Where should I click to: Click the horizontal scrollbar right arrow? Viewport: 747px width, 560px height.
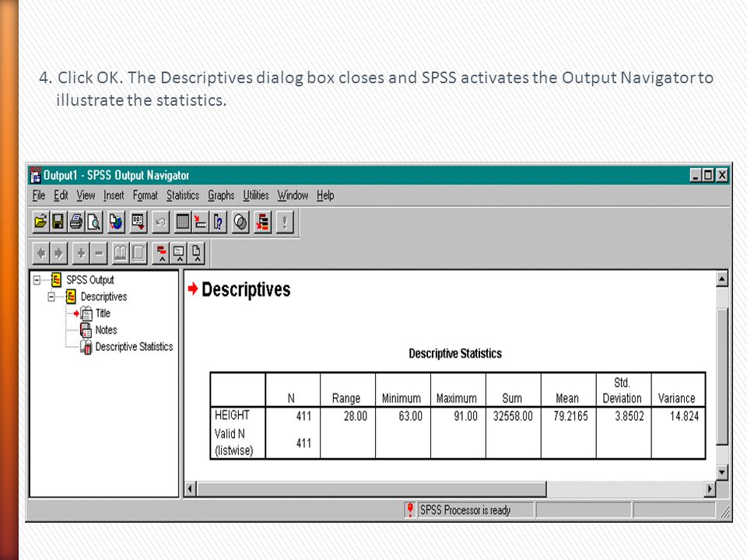point(710,488)
